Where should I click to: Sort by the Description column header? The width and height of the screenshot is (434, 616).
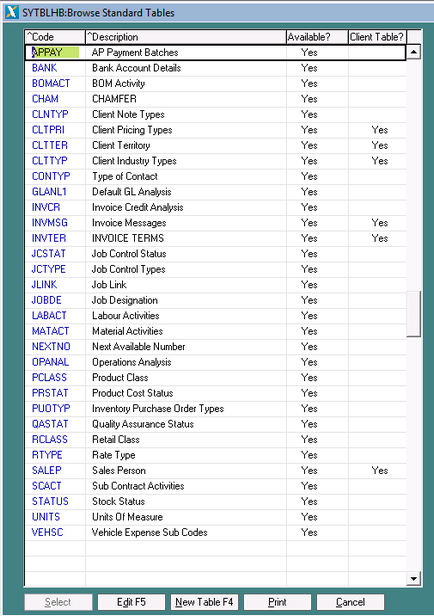186,37
